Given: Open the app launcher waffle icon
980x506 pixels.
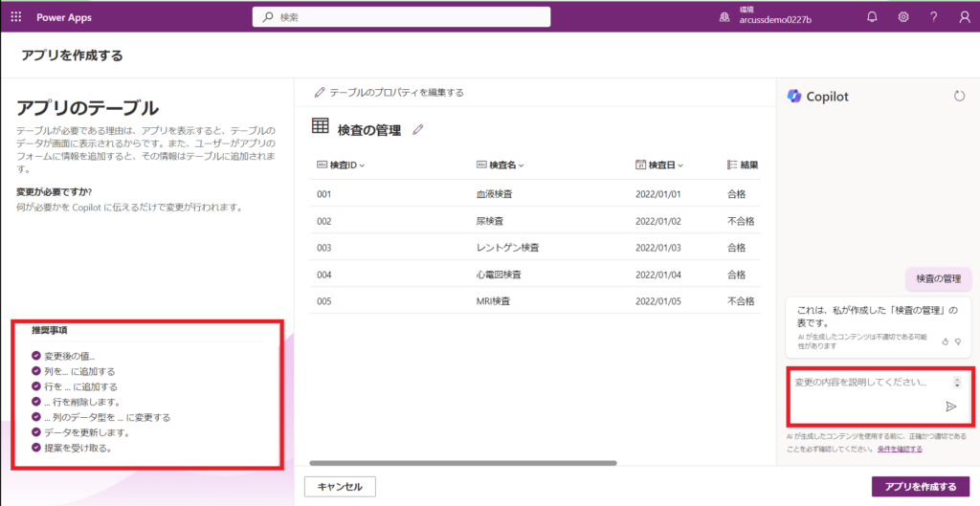Looking at the screenshot, I should pyautogui.click(x=16, y=17).
